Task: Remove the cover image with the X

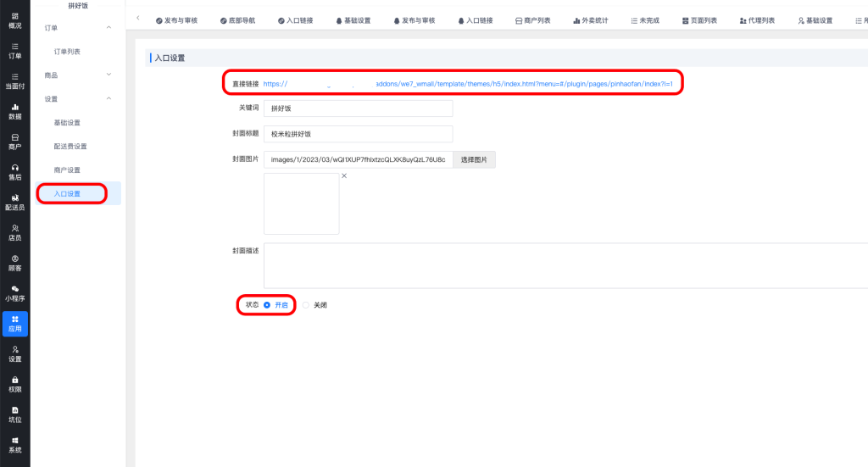Action: [x=344, y=176]
